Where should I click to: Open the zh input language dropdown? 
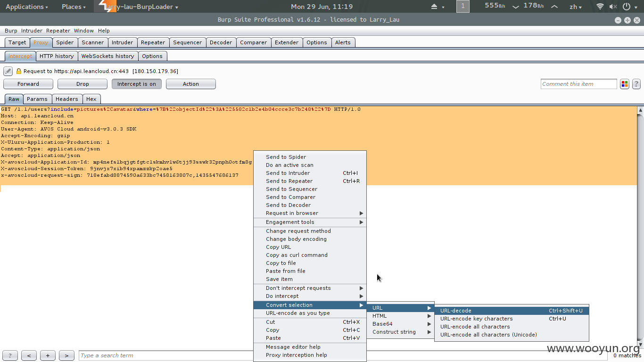[x=576, y=7]
